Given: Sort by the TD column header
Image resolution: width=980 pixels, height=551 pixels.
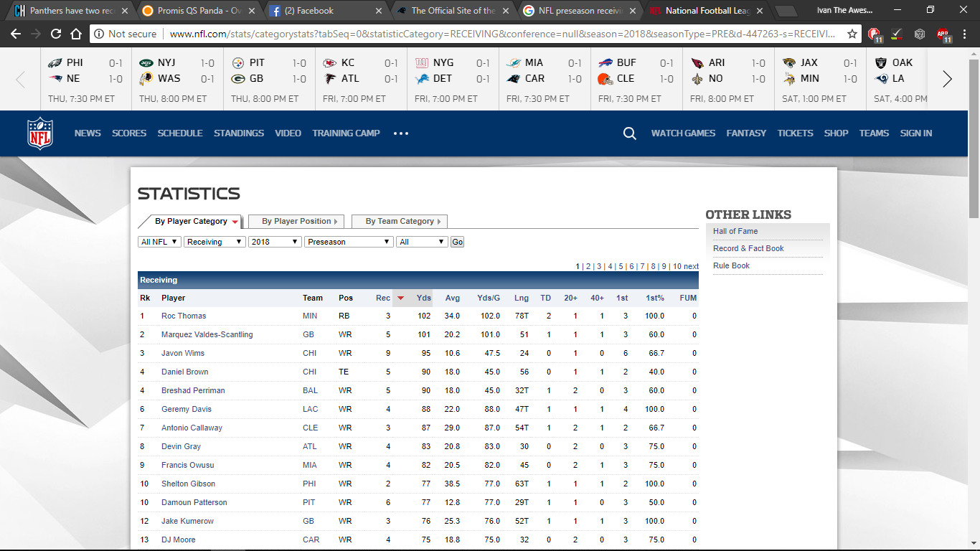Looking at the screenshot, I should point(545,298).
